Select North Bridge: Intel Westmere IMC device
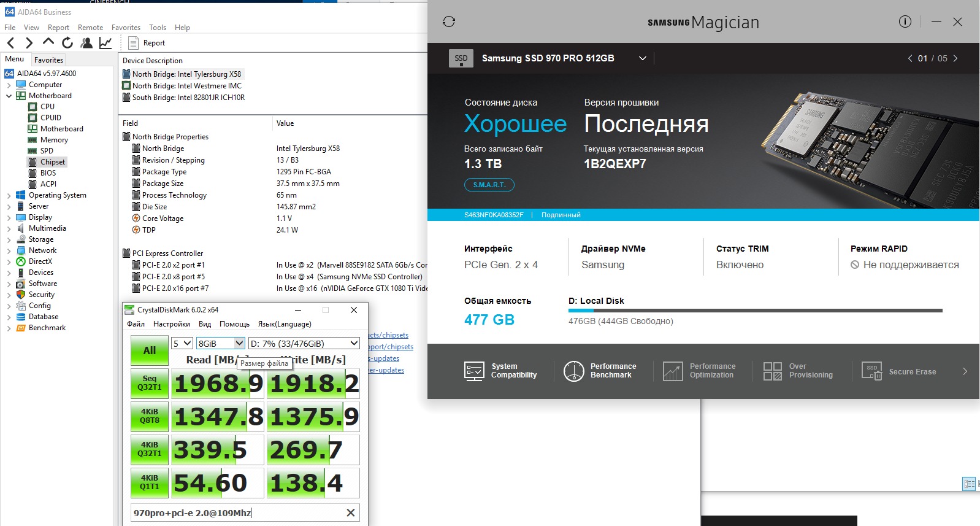Viewport: 980px width, 526px height. click(182, 86)
